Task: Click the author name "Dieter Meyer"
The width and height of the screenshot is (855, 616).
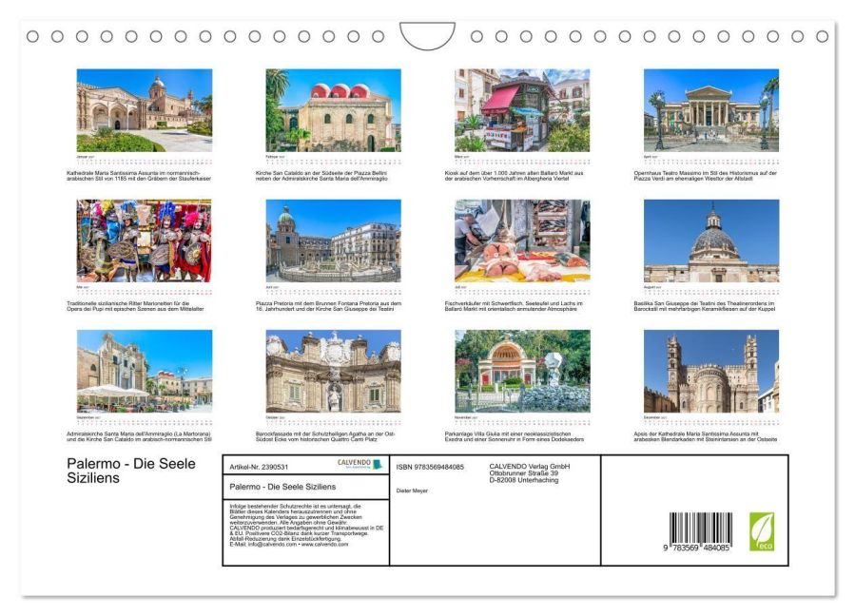Action: (x=412, y=491)
